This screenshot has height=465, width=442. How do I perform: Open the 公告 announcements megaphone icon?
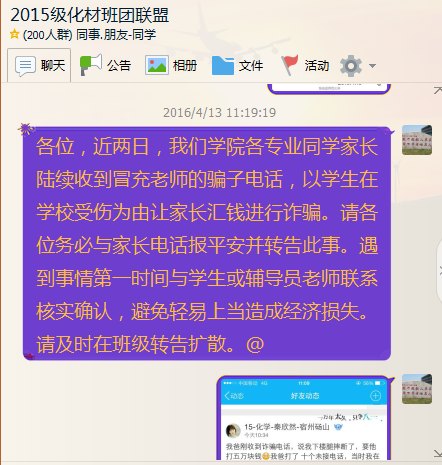[91, 65]
